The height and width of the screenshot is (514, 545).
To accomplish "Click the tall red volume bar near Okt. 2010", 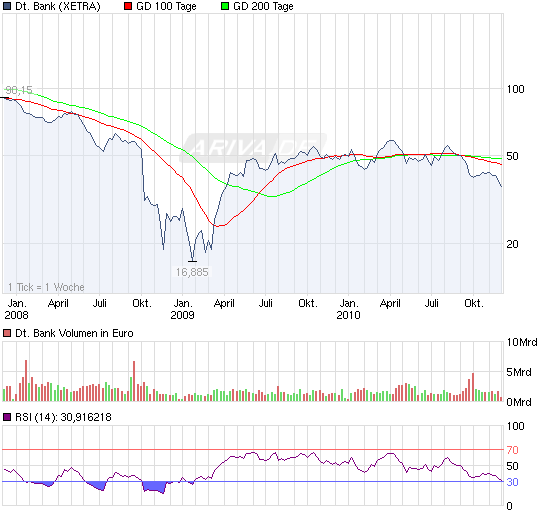I will [473, 387].
